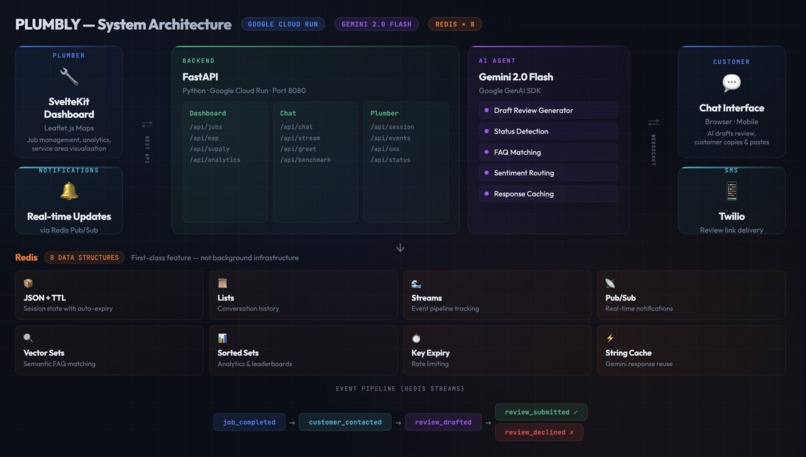The height and width of the screenshot is (457, 806).
Task: Click the /api/status endpoint
Action: click(390, 159)
